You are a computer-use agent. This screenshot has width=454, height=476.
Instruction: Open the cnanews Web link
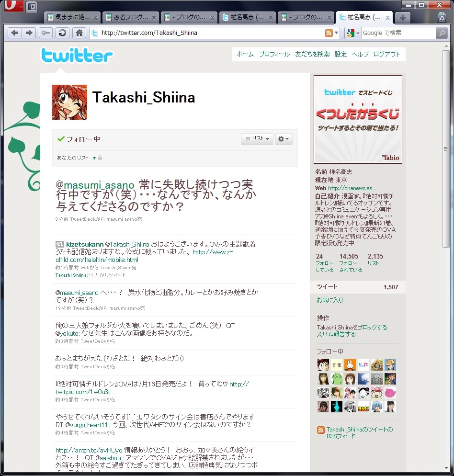coord(352,188)
